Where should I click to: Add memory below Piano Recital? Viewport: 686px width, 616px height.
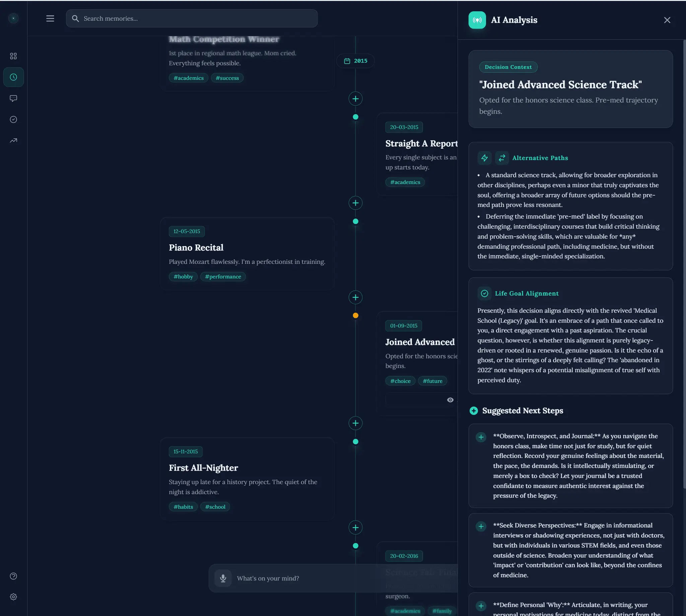[x=355, y=297]
